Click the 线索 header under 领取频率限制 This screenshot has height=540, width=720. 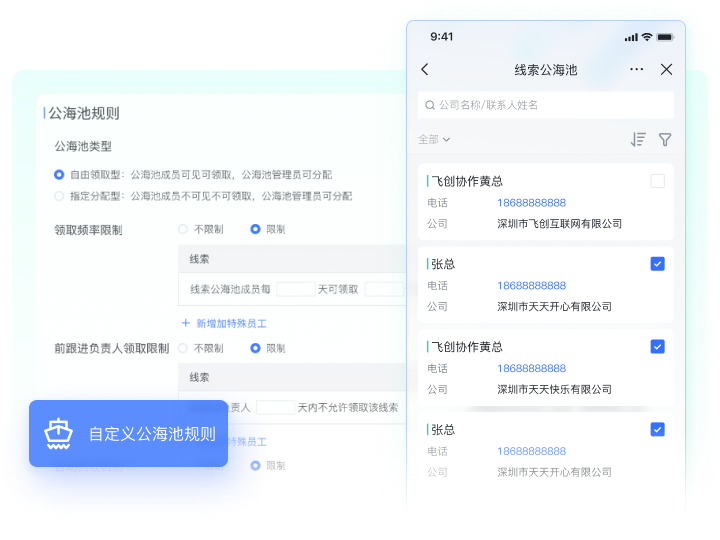[199, 259]
